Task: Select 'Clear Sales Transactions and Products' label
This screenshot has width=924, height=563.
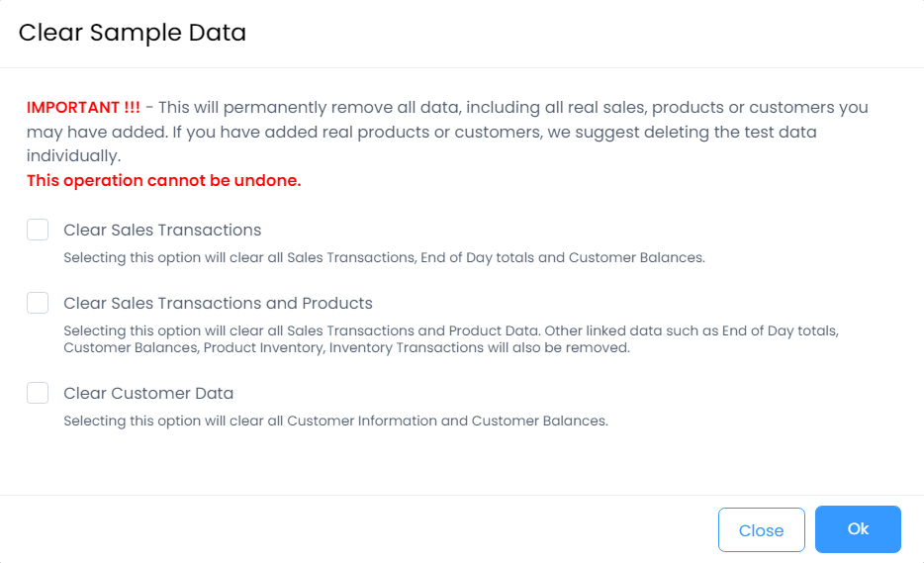Action: (x=218, y=304)
